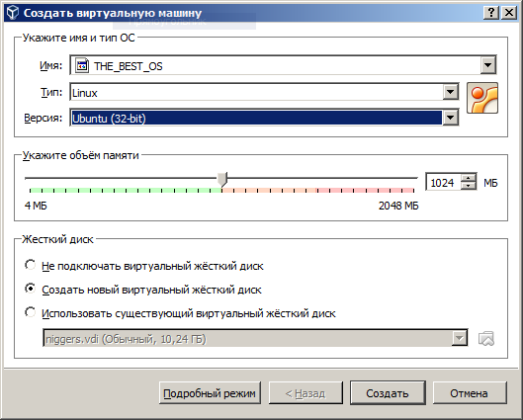This screenshot has width=523, height=420.
Task: Click the memory size slider handle
Action: tap(222, 179)
